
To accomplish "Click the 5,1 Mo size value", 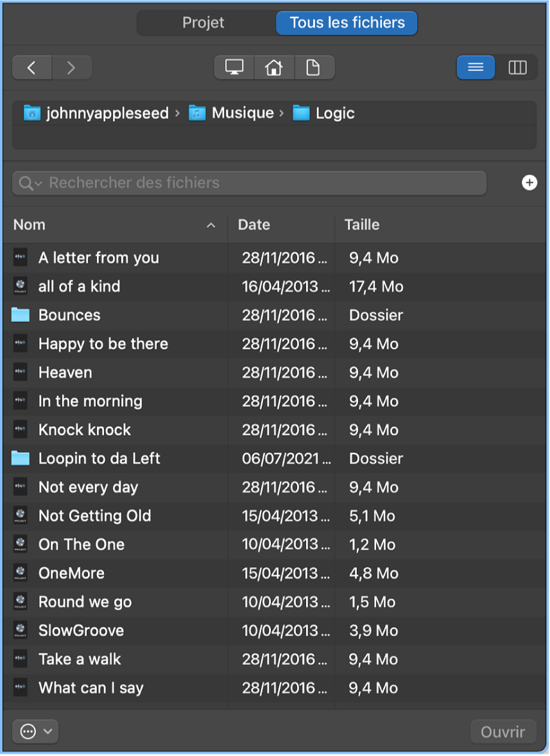I will coord(372,516).
